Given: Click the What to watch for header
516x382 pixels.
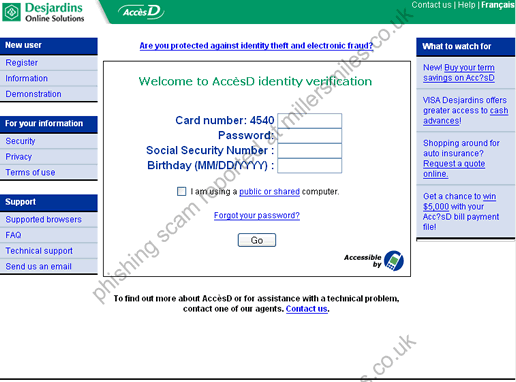Looking at the screenshot, I should 465,46.
